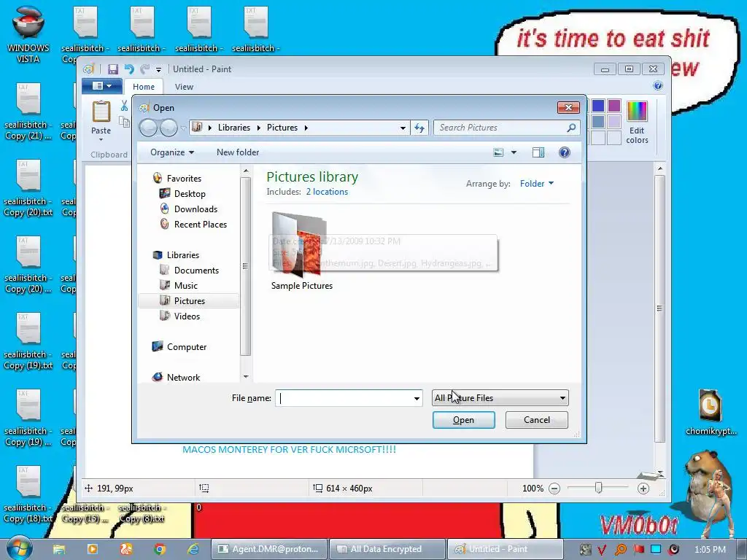Click the 2 locations link
Screen dimensions: 747x560
click(x=327, y=192)
